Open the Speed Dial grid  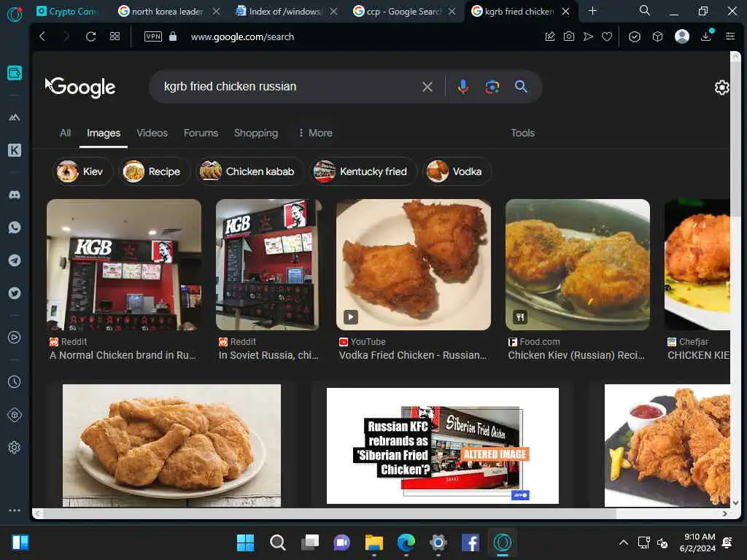coord(115,36)
